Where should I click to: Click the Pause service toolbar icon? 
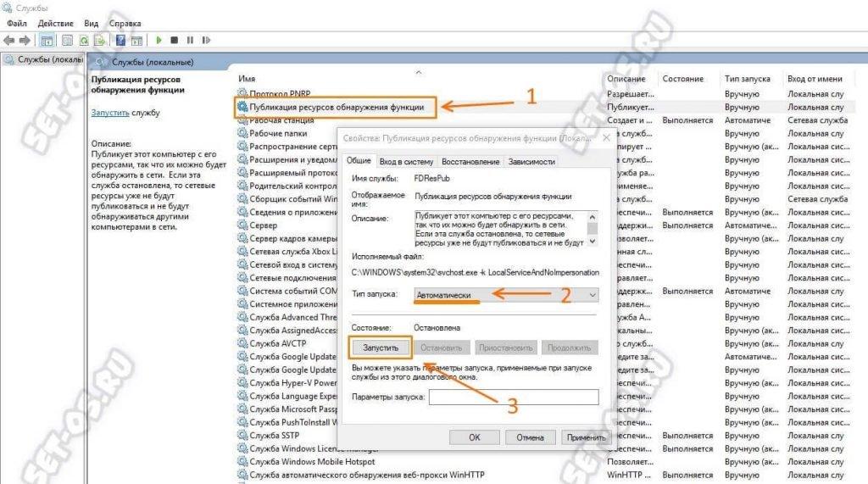190,41
